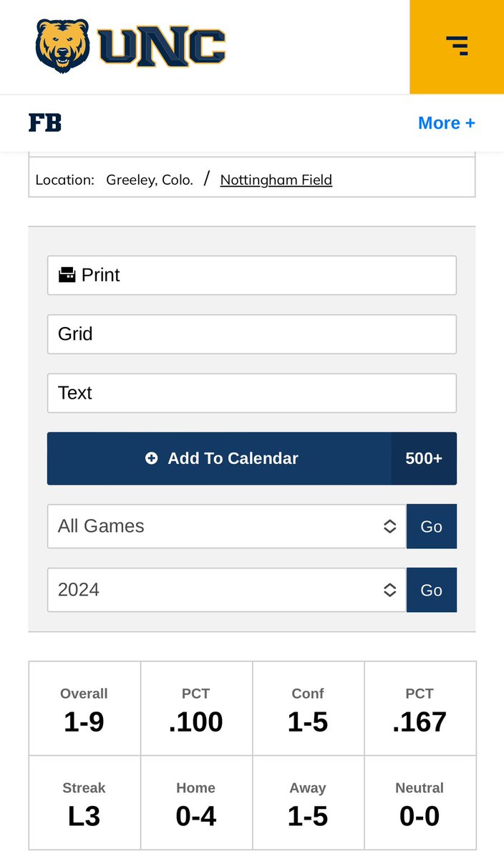Click the printer icon
The image size is (504, 859).
[x=67, y=275]
